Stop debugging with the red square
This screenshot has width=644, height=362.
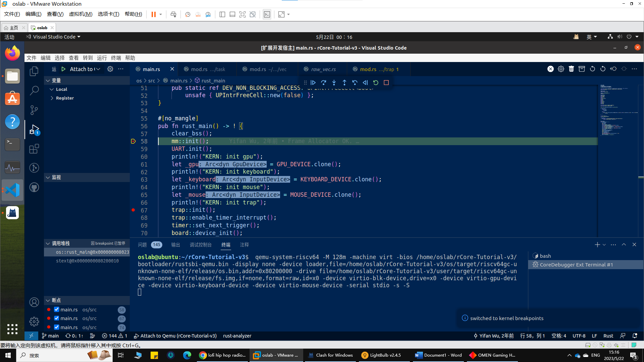[x=386, y=82]
